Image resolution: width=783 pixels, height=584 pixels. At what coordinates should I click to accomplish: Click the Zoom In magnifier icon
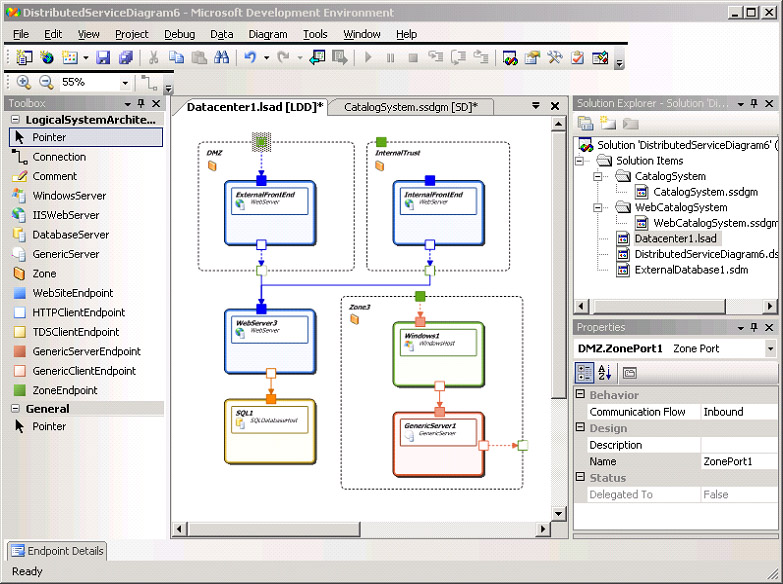pos(23,82)
